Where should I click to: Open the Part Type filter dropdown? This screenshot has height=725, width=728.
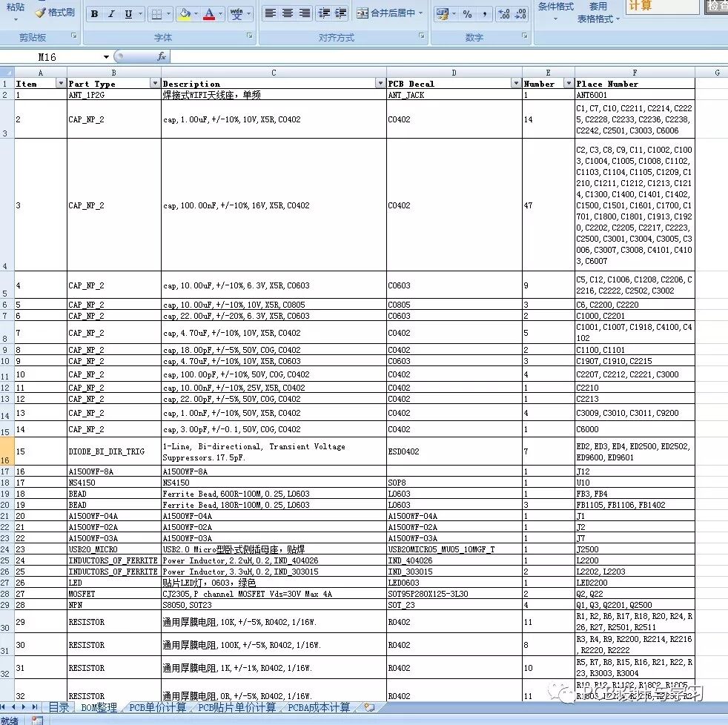(x=155, y=84)
